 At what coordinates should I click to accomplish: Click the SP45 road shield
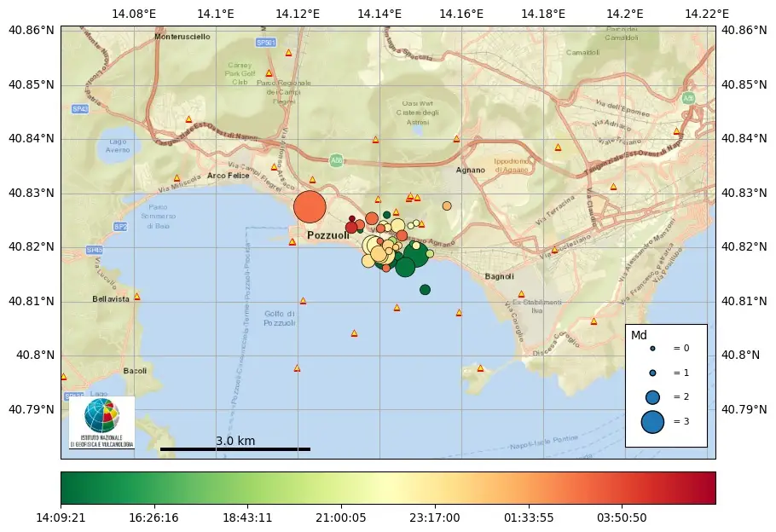tap(95, 250)
